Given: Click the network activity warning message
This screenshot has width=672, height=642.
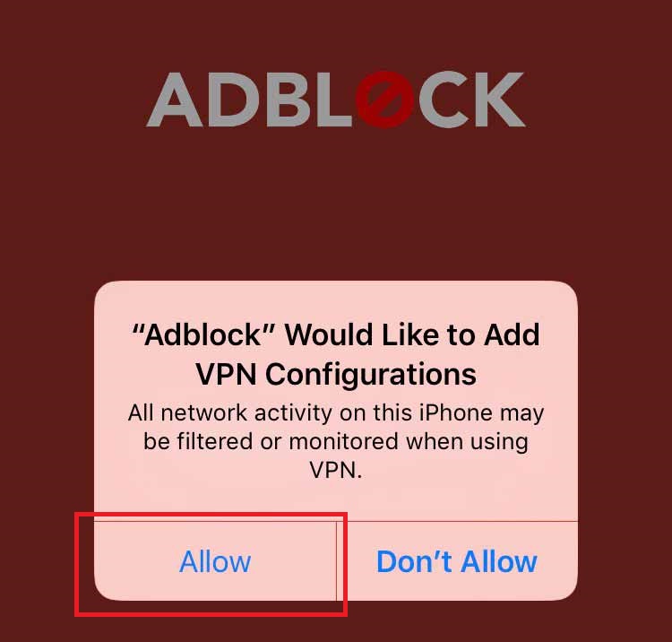Looking at the screenshot, I should click(x=336, y=441).
